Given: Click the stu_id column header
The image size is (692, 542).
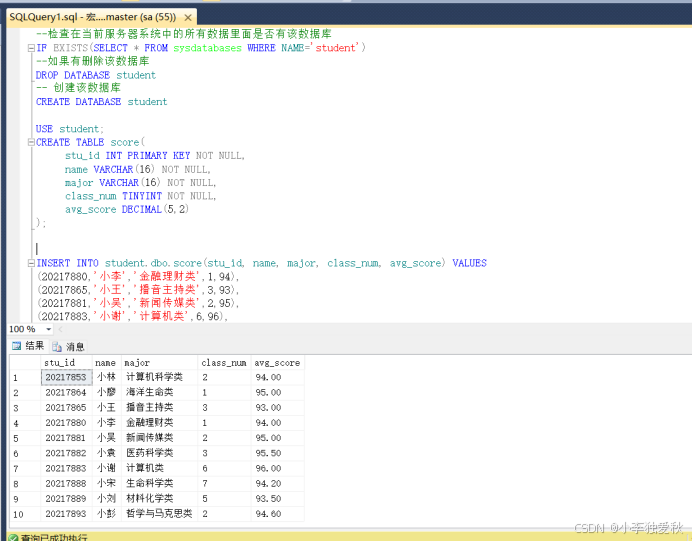Looking at the screenshot, I should click(x=66, y=362).
